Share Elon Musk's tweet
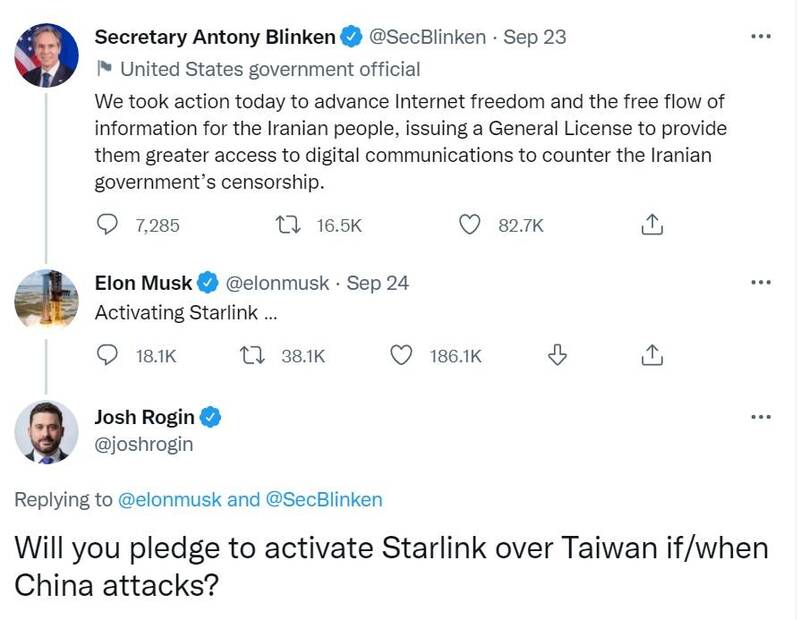Image resolution: width=800 pixels, height=620 pixels. pos(651,355)
